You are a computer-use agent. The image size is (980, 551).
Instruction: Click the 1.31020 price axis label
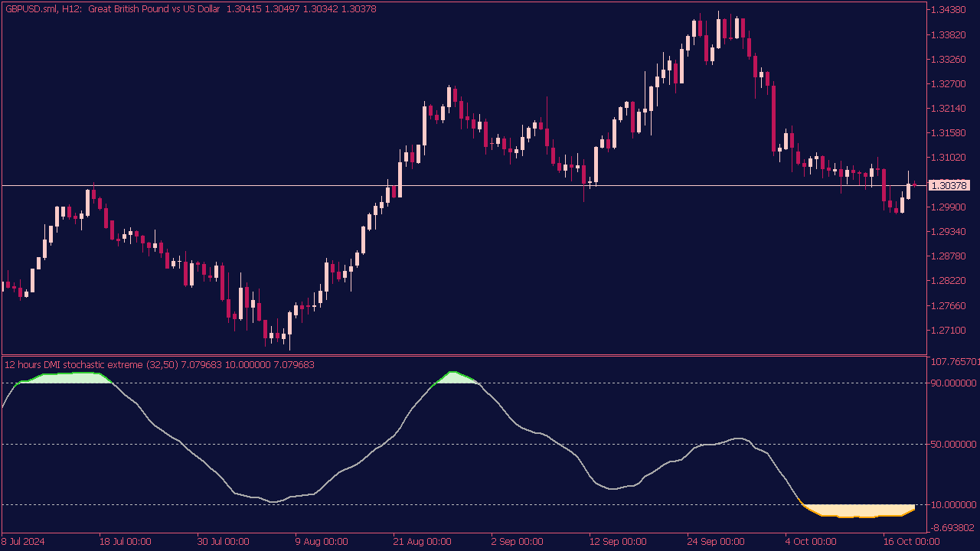949,158
